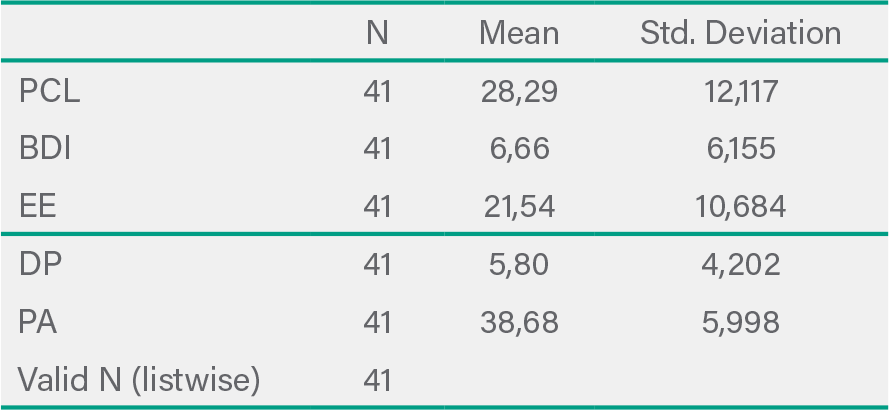Image resolution: width=889 pixels, height=410 pixels.
Task: Click the DP row label
Action: click(x=40, y=265)
